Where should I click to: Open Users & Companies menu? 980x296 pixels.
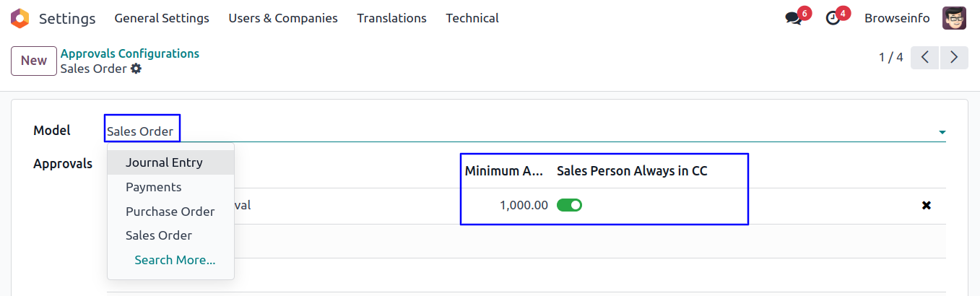pyautogui.click(x=283, y=18)
